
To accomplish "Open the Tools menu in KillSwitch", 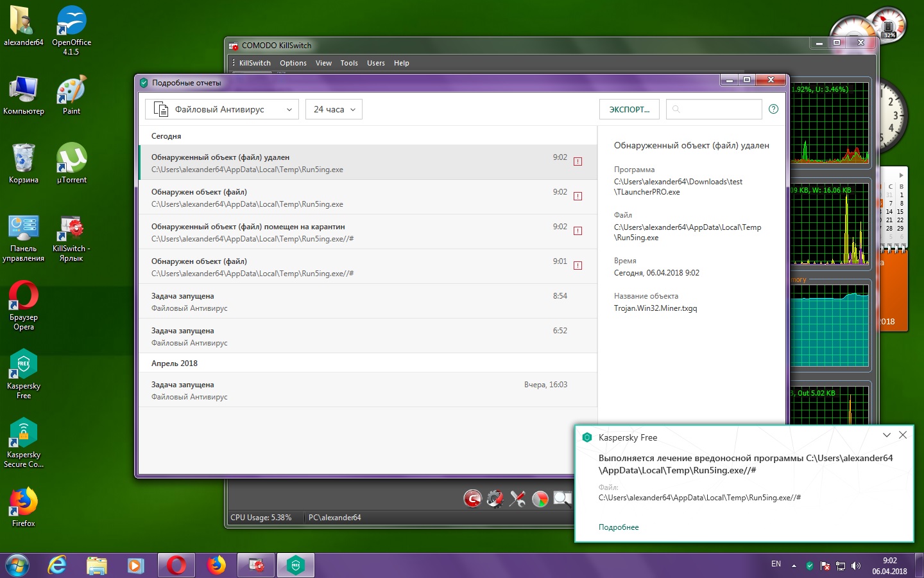I will [x=349, y=63].
